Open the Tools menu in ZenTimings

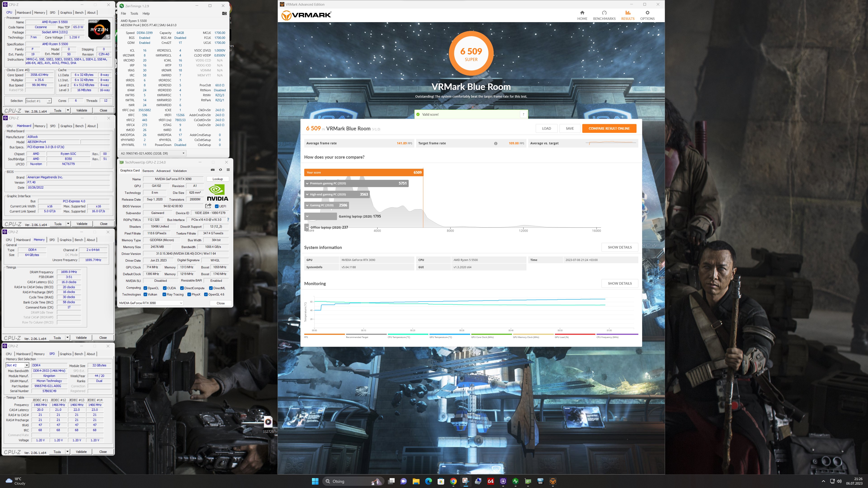click(134, 14)
